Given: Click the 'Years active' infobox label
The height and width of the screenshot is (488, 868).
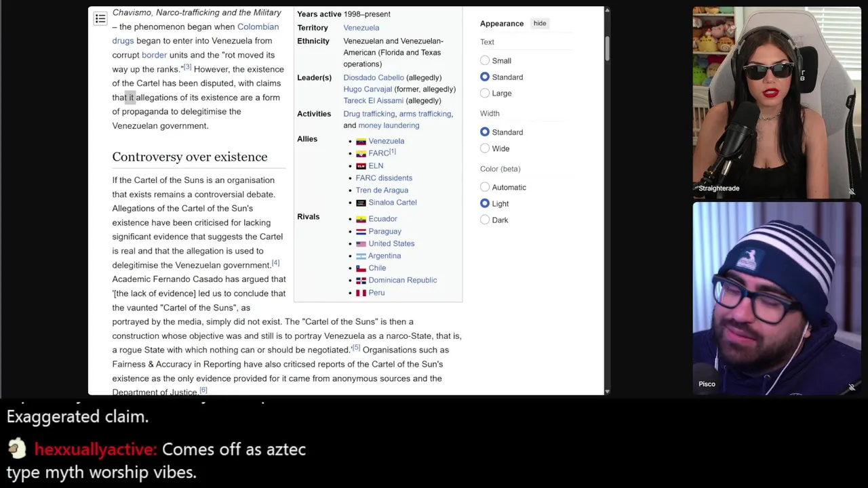Looking at the screenshot, I should click(x=319, y=14).
